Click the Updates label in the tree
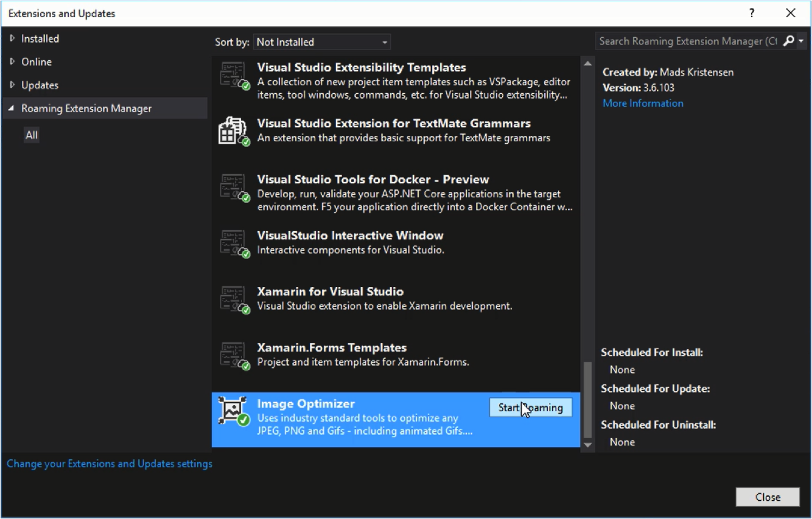This screenshot has height=519, width=812. click(x=40, y=85)
